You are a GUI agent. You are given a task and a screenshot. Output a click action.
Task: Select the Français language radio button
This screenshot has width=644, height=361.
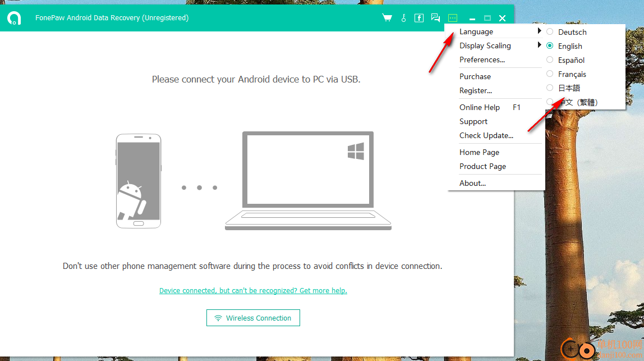[550, 74]
